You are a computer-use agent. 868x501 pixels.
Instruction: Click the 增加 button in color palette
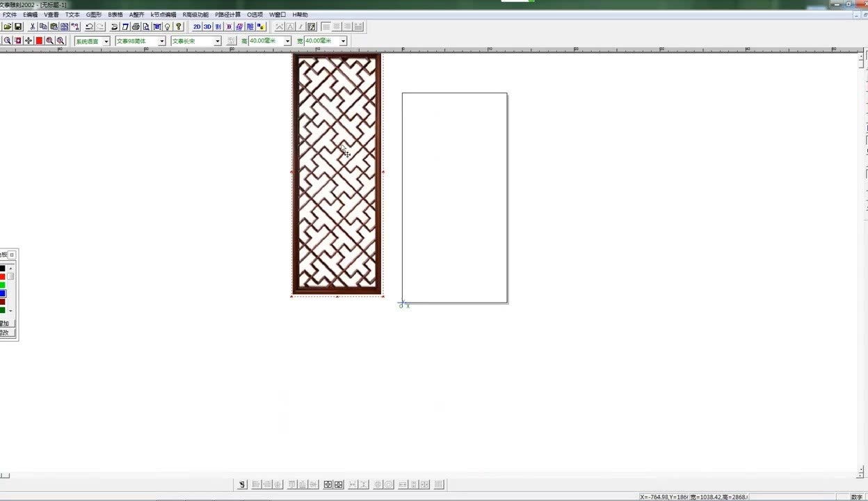click(5, 324)
